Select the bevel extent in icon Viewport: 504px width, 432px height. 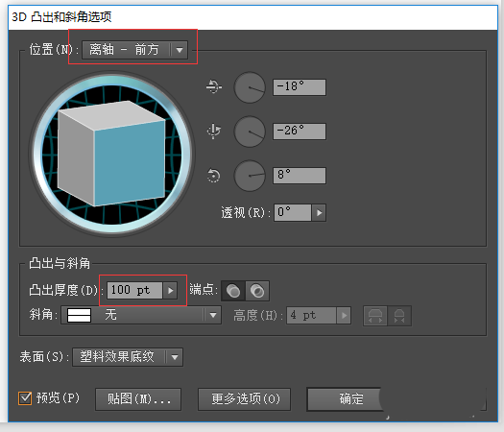[399, 316]
